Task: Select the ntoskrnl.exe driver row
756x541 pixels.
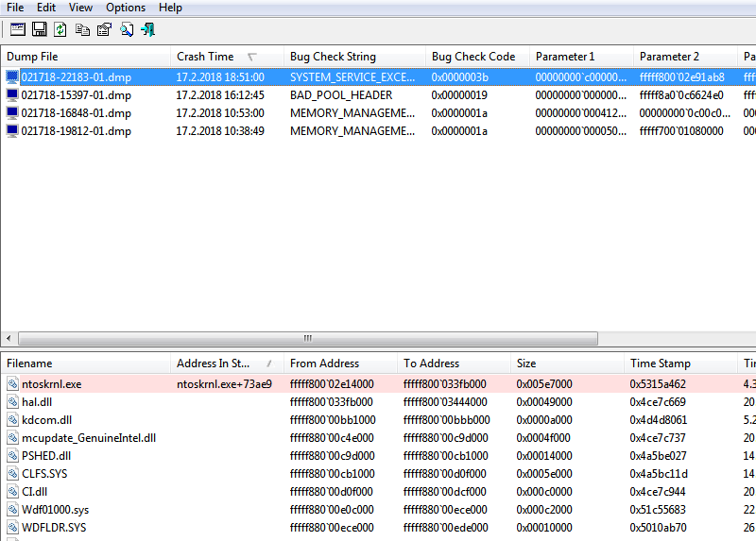Action: coord(51,384)
